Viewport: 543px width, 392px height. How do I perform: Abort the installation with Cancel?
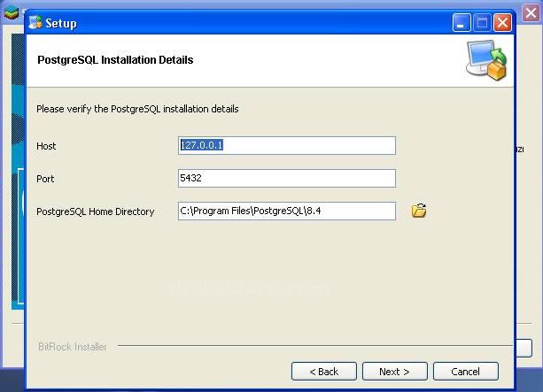tap(465, 372)
